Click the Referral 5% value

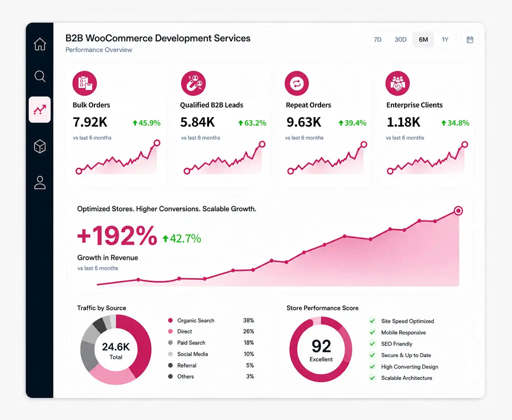250,365
